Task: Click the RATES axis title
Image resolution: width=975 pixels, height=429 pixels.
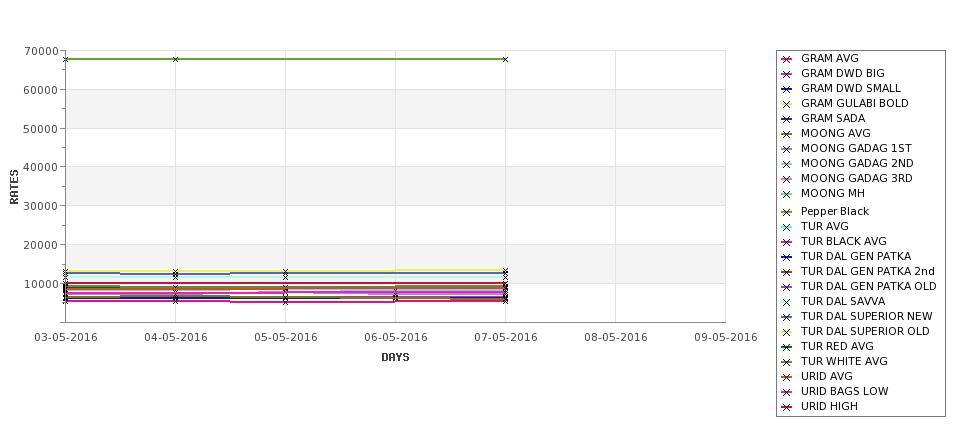Action: (14, 187)
